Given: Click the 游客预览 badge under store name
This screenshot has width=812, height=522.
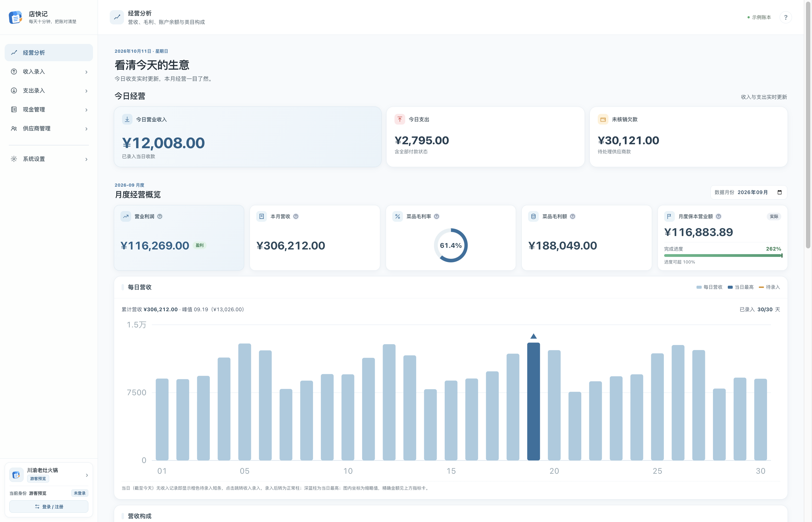Looking at the screenshot, I should point(38,479).
